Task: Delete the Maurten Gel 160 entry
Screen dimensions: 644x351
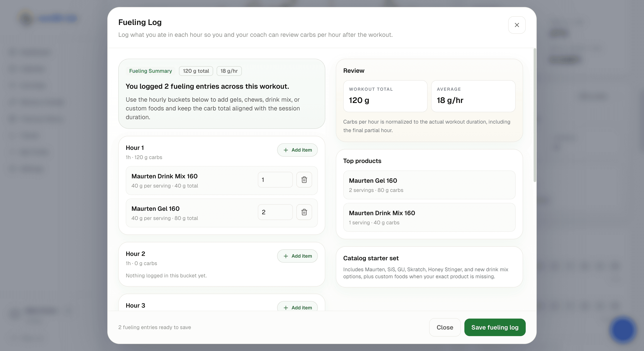Action: pyautogui.click(x=304, y=212)
